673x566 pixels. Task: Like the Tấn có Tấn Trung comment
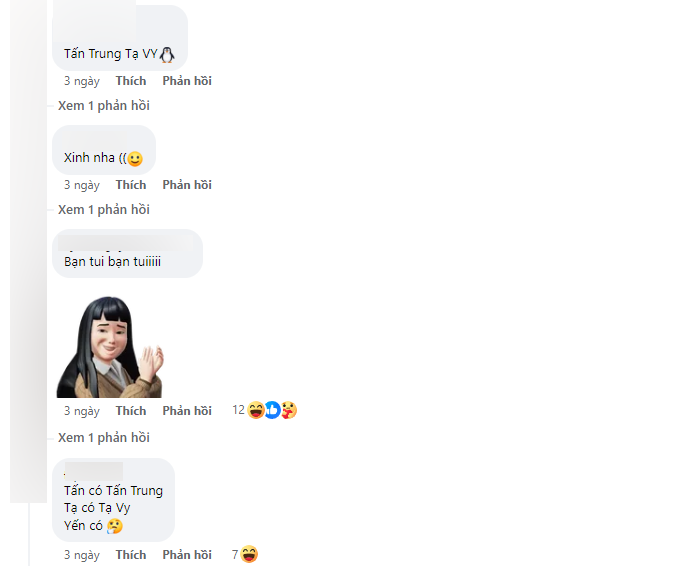[131, 554]
